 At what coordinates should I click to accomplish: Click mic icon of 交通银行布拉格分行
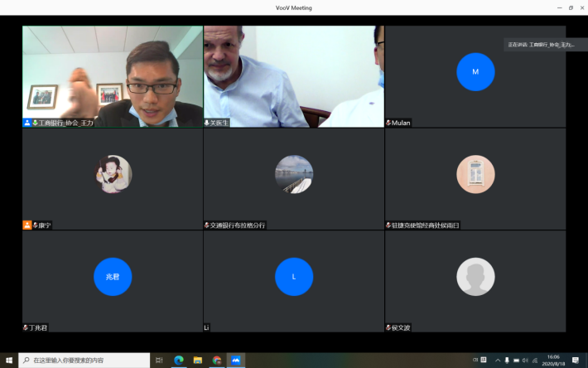click(207, 225)
